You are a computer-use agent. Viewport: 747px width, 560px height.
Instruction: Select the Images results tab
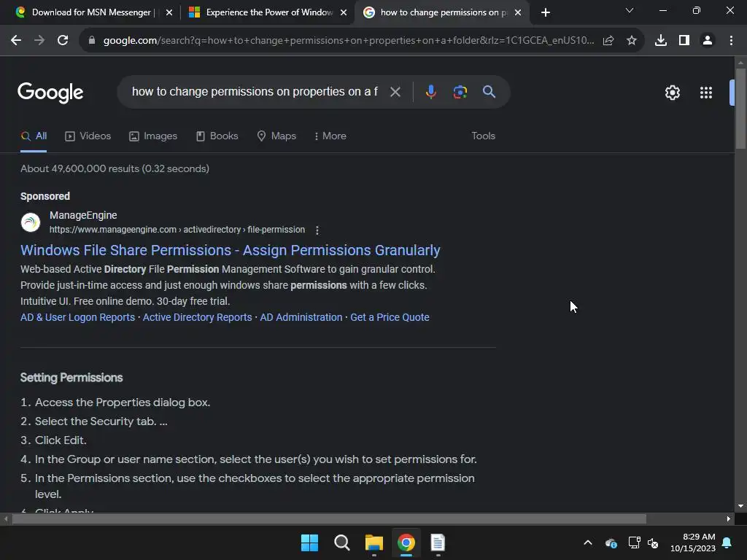(x=153, y=136)
